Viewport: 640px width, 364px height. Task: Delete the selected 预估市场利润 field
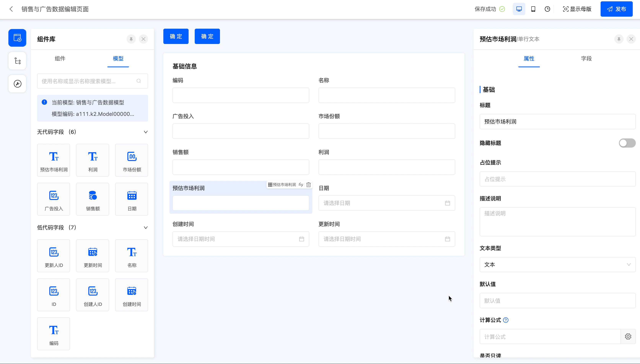click(x=308, y=184)
